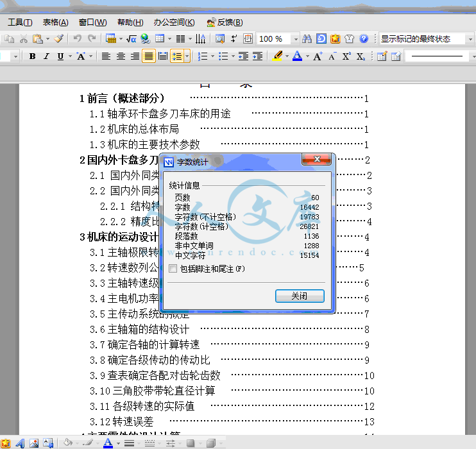Image resolution: width=476 pixels, height=449 pixels.
Task: Open display markup state dropdown
Action: [x=470, y=39]
